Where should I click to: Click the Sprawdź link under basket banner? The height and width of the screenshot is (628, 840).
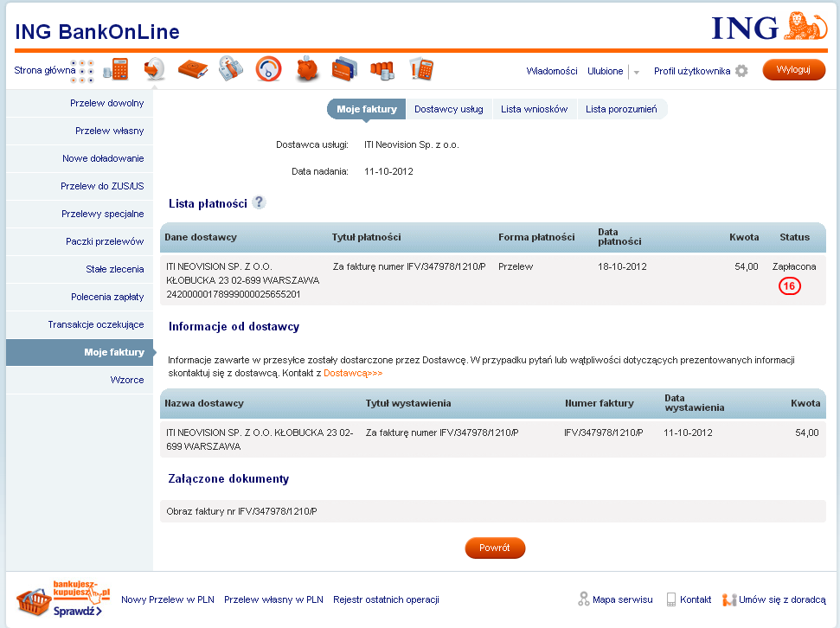(x=77, y=611)
